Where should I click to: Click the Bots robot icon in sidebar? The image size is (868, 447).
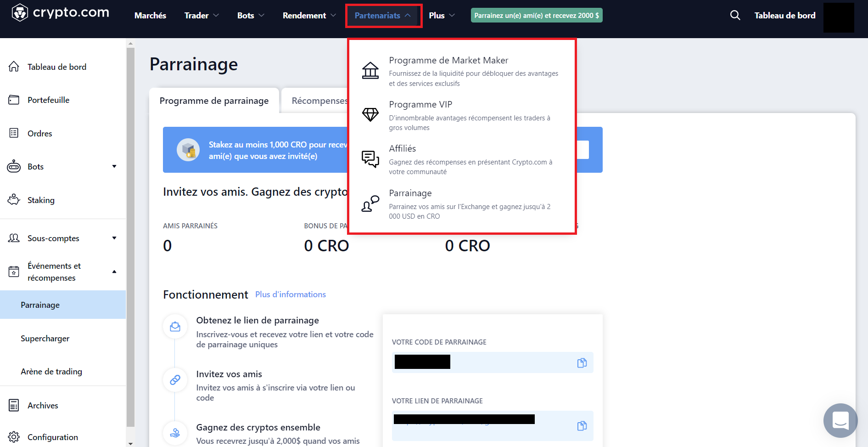tap(14, 166)
